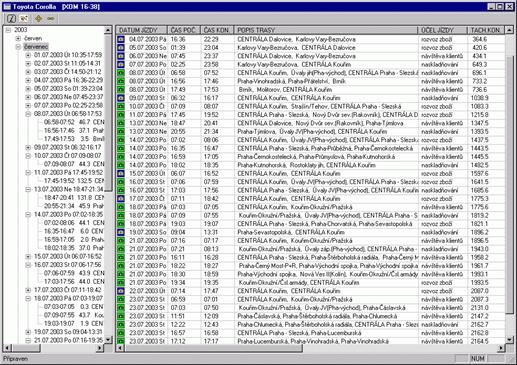Click tachometer value 2164.5
This screenshot has width=517, height=365.
pos(480,341)
